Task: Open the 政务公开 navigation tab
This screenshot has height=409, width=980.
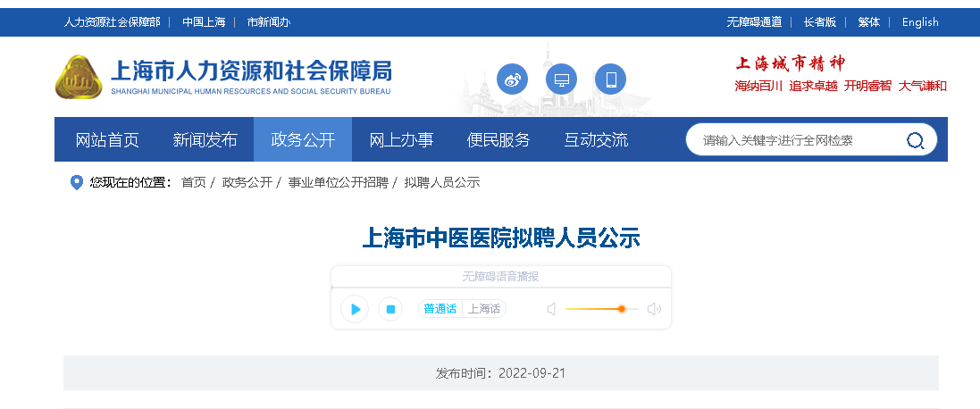Action: pyautogui.click(x=303, y=140)
